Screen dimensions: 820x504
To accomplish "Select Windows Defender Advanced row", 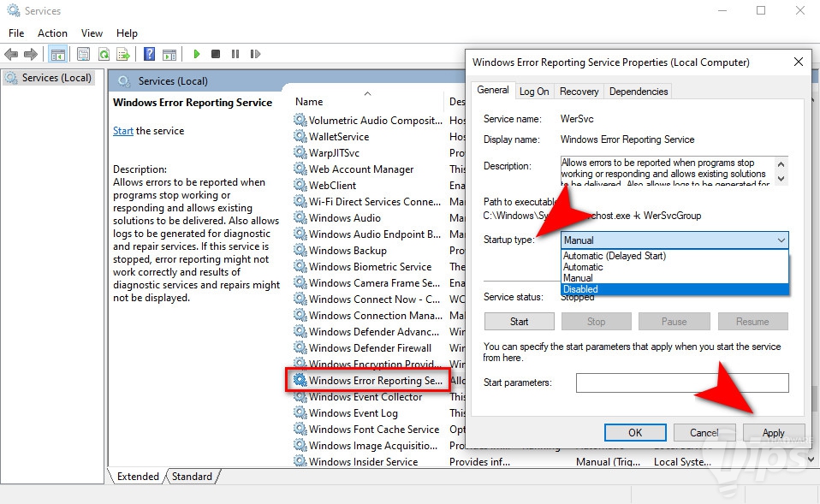I will point(368,331).
